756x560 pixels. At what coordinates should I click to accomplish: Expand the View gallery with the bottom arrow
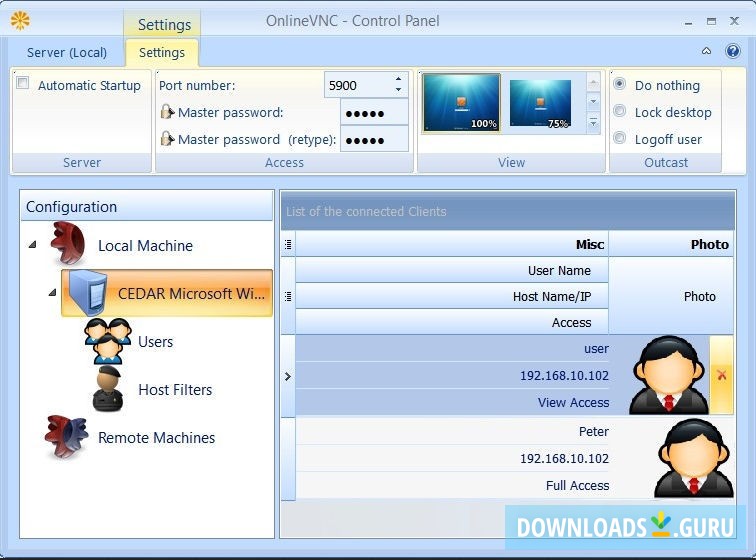pos(594,123)
